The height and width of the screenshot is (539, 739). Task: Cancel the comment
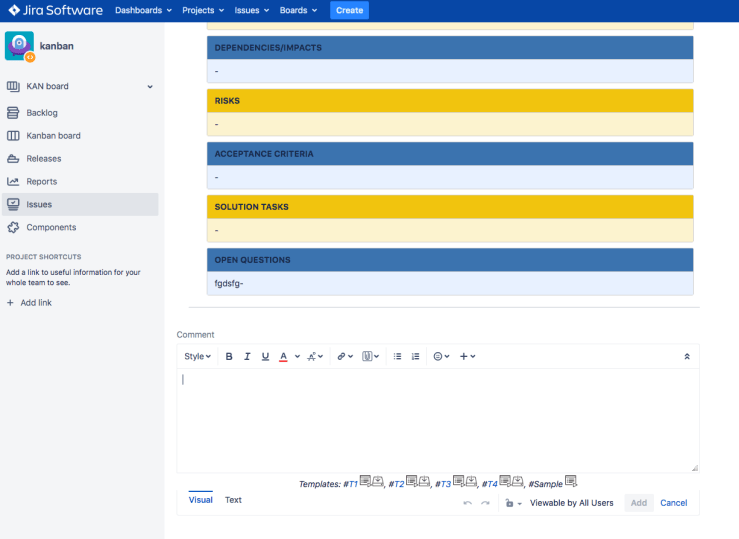pos(673,503)
